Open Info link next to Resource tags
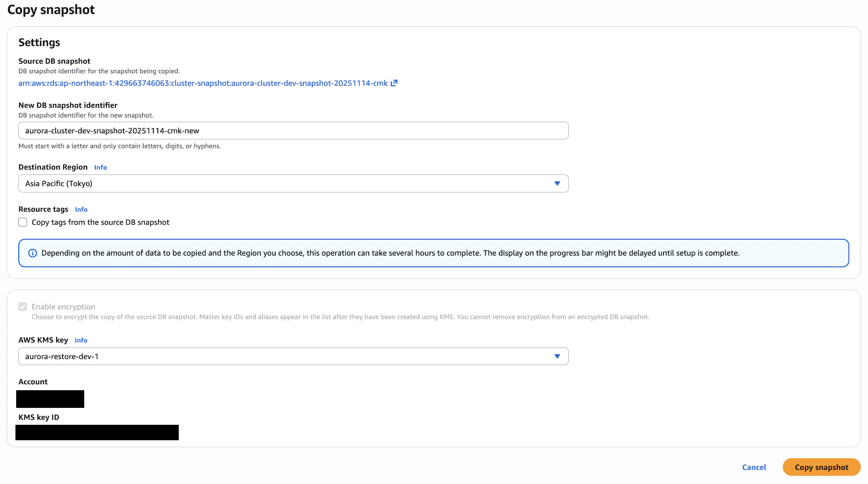The image size is (868, 484). [x=81, y=210]
